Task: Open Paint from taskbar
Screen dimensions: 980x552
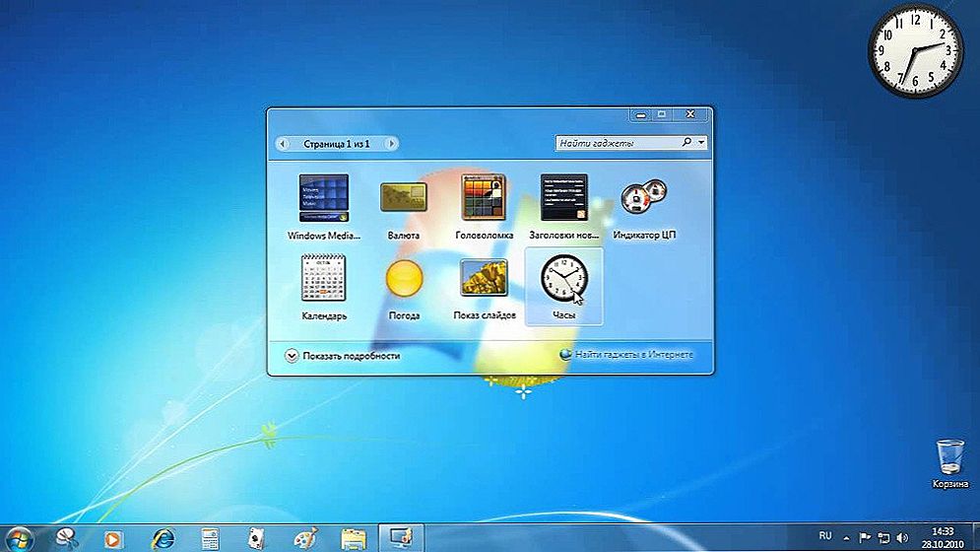Action: coord(305,539)
